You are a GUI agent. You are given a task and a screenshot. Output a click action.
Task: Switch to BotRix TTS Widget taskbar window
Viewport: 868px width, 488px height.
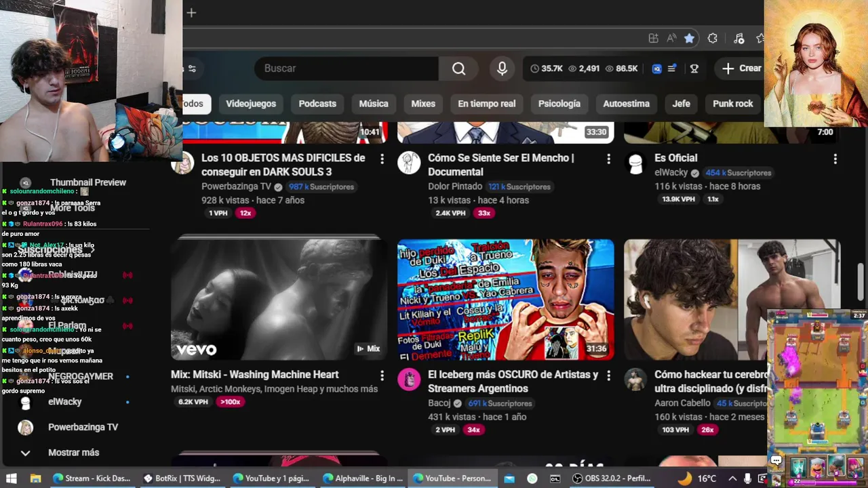(182, 479)
